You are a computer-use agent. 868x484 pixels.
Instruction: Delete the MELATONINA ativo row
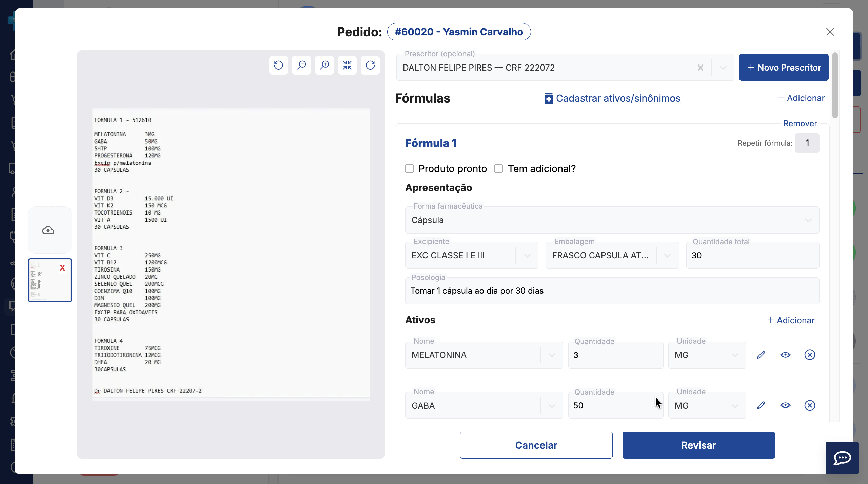click(810, 355)
